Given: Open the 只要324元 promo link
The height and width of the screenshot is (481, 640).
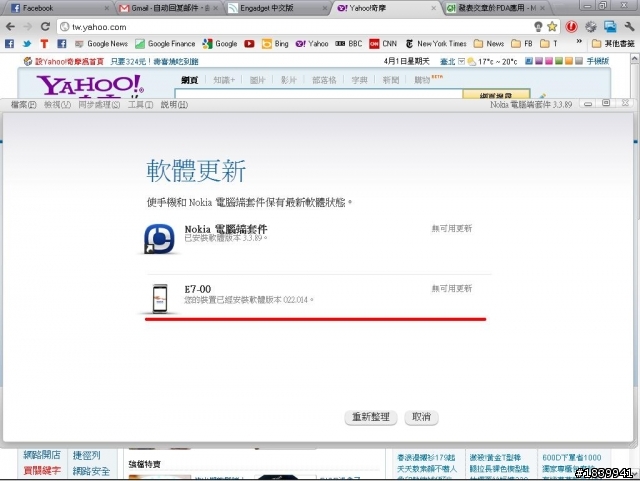Looking at the screenshot, I should click(154, 62).
